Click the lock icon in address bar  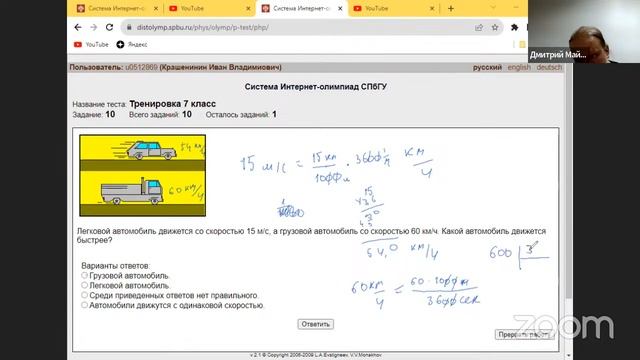(129, 27)
